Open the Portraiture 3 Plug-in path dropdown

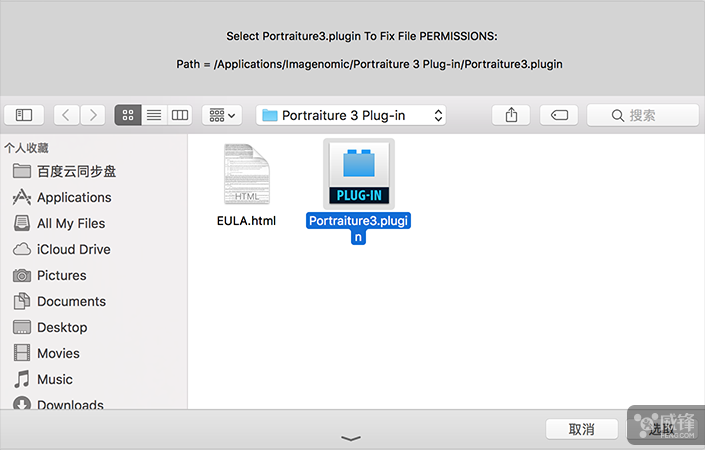point(351,115)
